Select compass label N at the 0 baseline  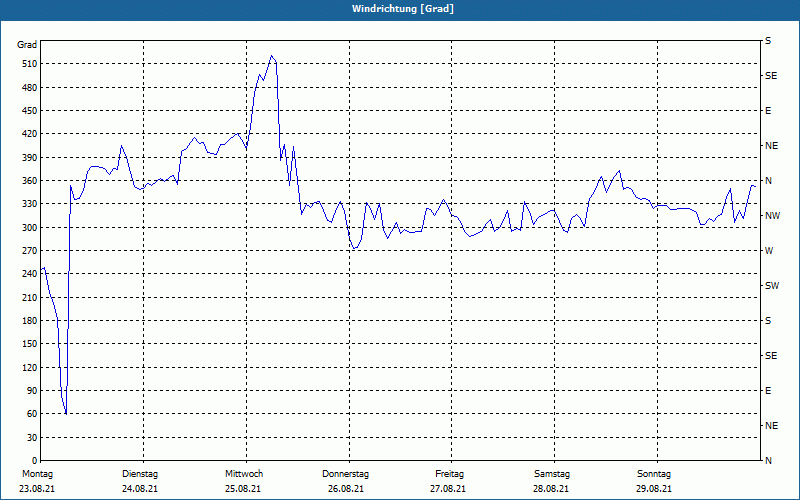pos(768,461)
